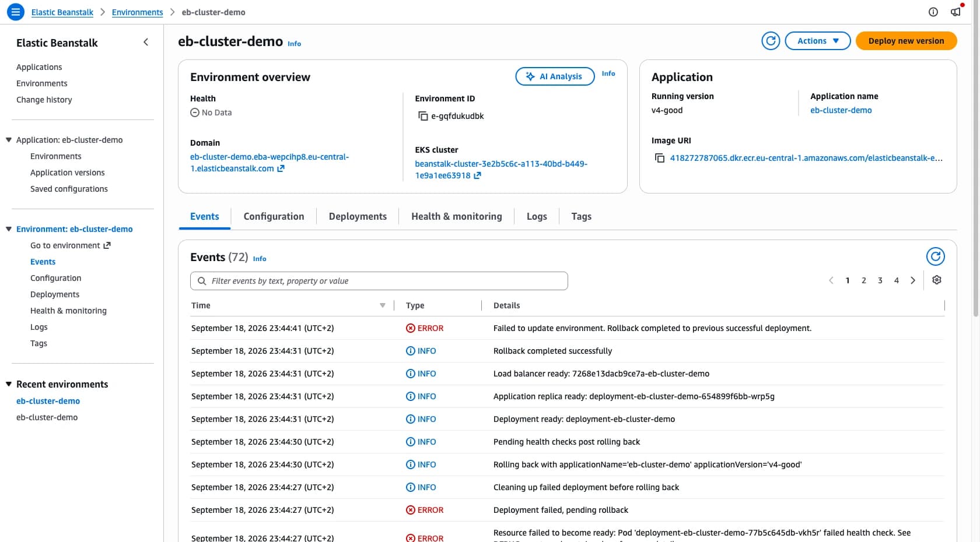
Task: Open Logs in sidebar
Action: click(39, 327)
